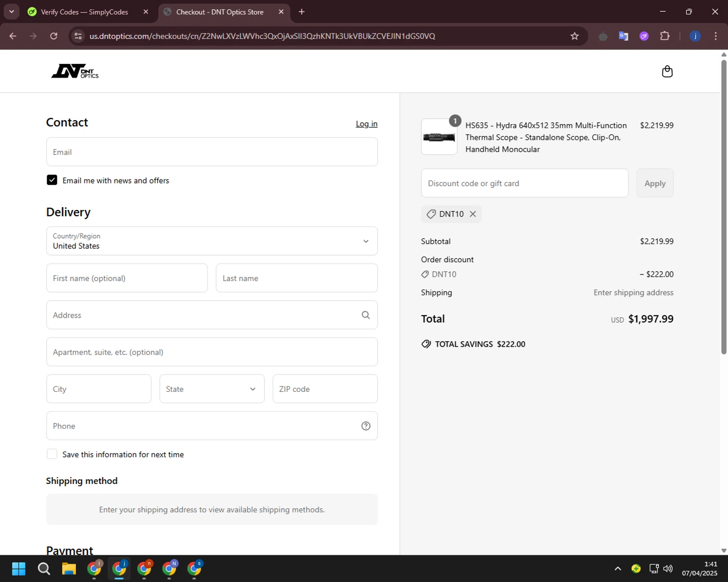
Task: Go back to the previous page
Action: point(13,36)
